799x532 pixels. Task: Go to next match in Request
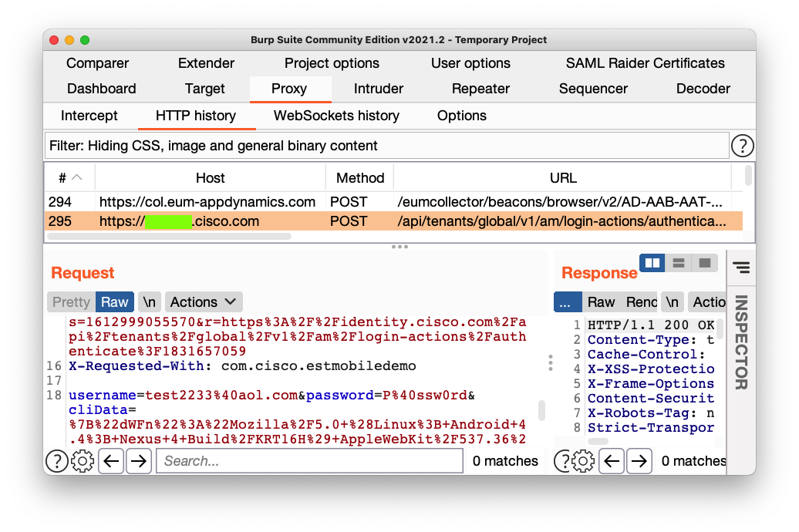(x=139, y=461)
